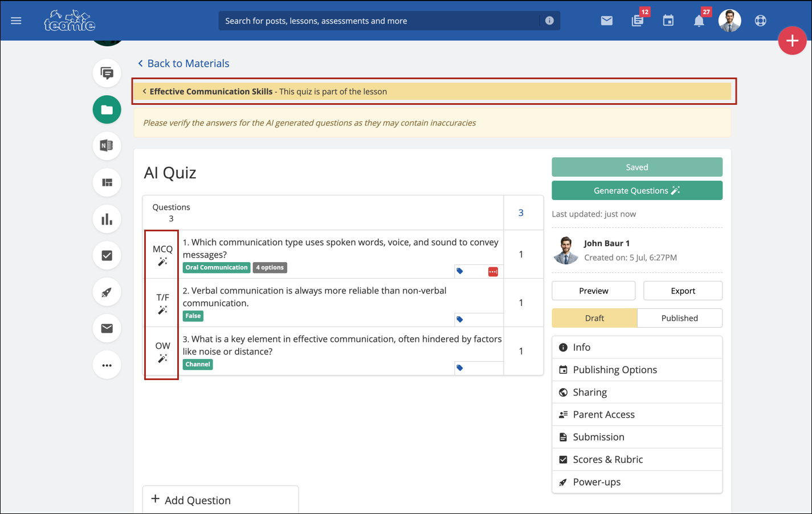Viewport: 812px width, 514px height.
Task: Click the search info icon
Action: click(549, 21)
